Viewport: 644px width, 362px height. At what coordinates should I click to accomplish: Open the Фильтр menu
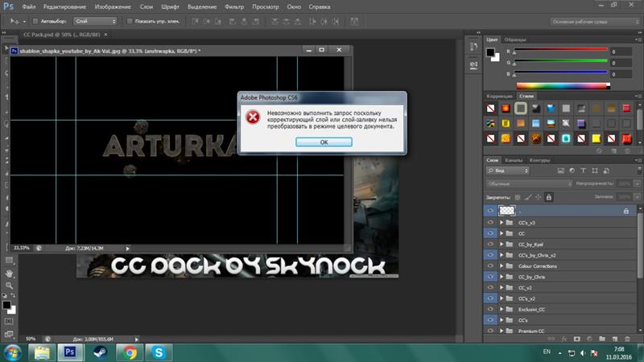point(234,7)
